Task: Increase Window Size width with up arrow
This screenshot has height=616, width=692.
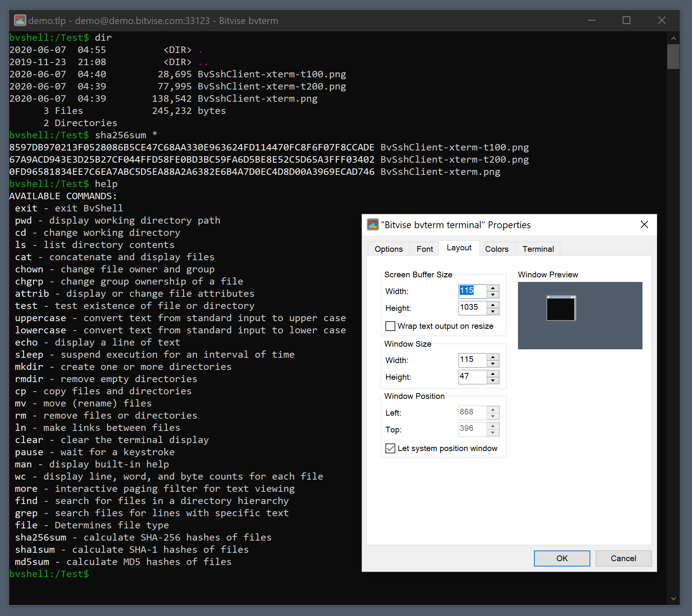Action: pyautogui.click(x=492, y=357)
